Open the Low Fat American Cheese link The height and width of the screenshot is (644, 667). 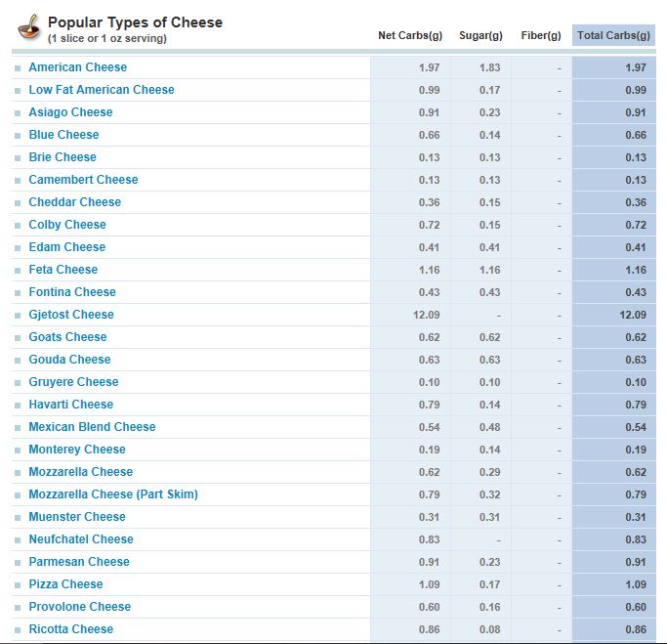pos(102,90)
